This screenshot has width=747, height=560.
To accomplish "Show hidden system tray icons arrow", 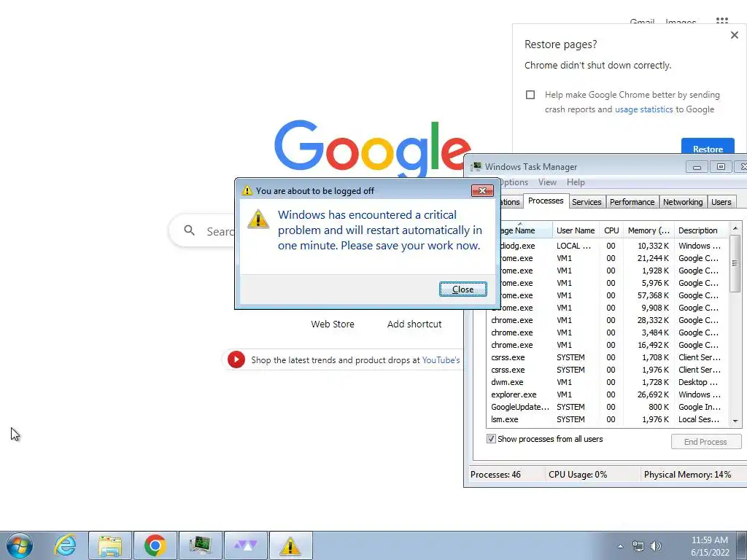I will [620, 546].
